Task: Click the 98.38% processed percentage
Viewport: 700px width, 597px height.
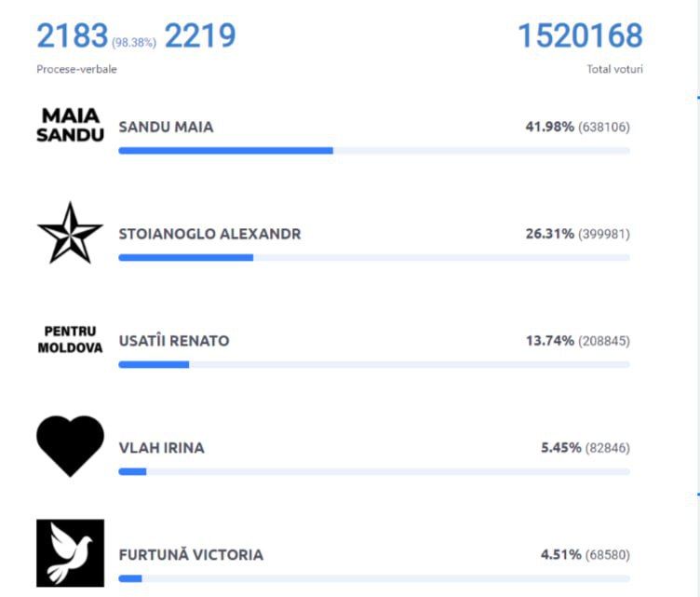Action: pyautogui.click(x=134, y=43)
